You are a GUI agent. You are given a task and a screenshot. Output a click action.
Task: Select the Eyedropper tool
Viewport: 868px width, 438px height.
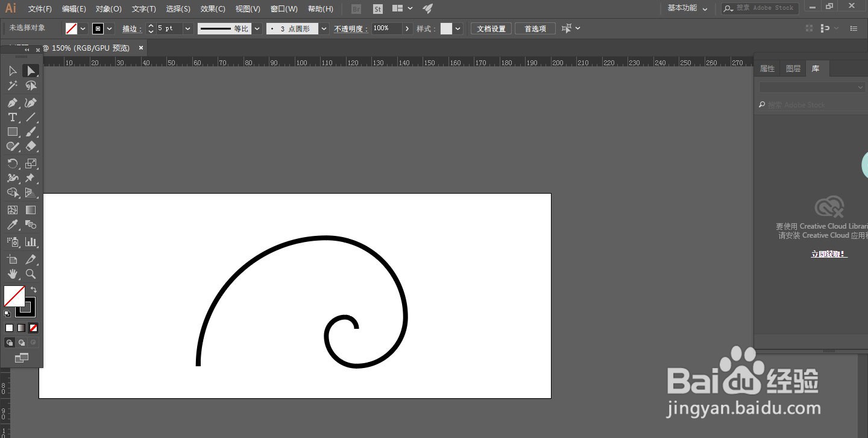pyautogui.click(x=13, y=225)
